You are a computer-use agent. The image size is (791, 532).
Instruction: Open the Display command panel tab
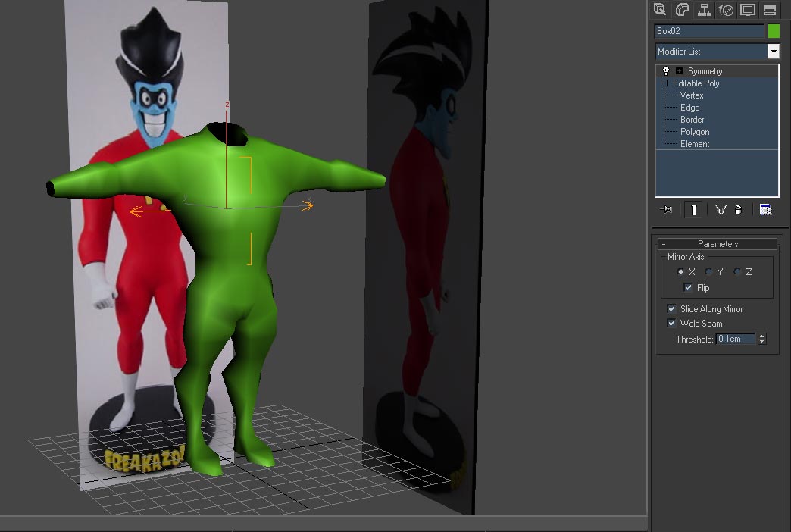tap(748, 10)
